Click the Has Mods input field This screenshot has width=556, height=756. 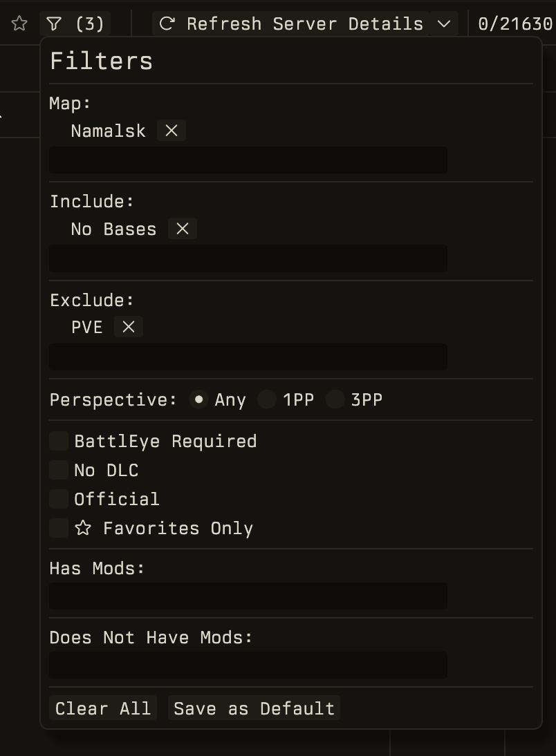pyautogui.click(x=248, y=596)
